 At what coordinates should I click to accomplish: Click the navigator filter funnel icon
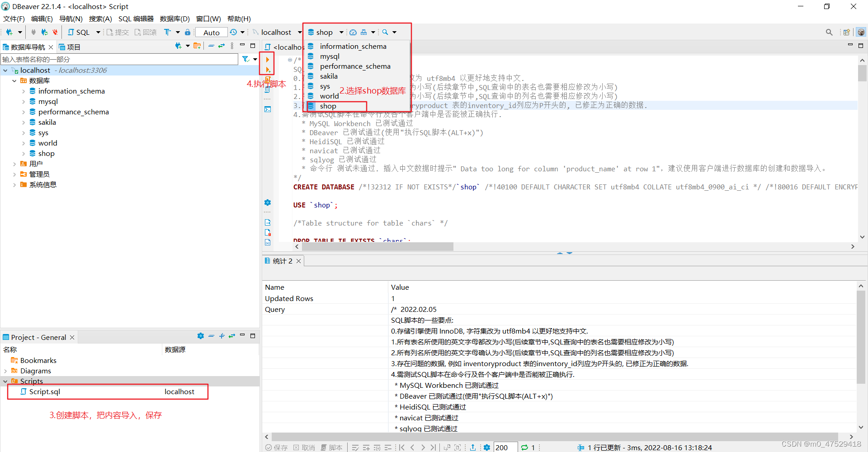pos(245,59)
